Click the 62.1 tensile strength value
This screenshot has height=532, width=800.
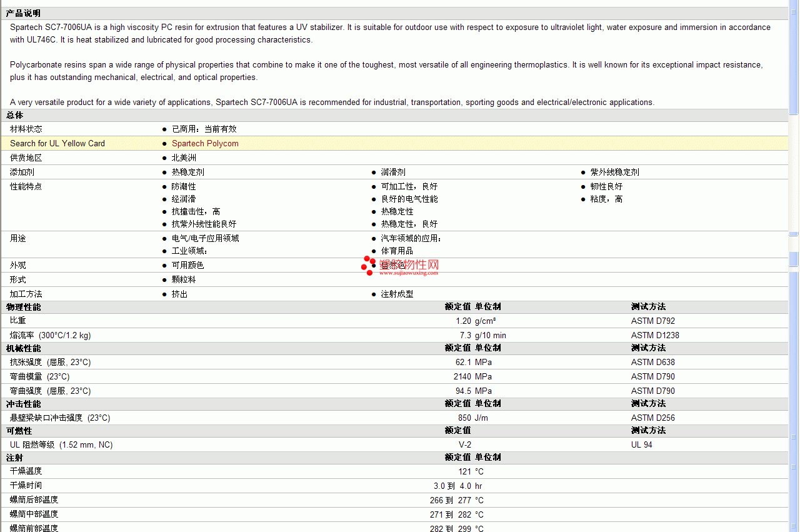pos(463,362)
